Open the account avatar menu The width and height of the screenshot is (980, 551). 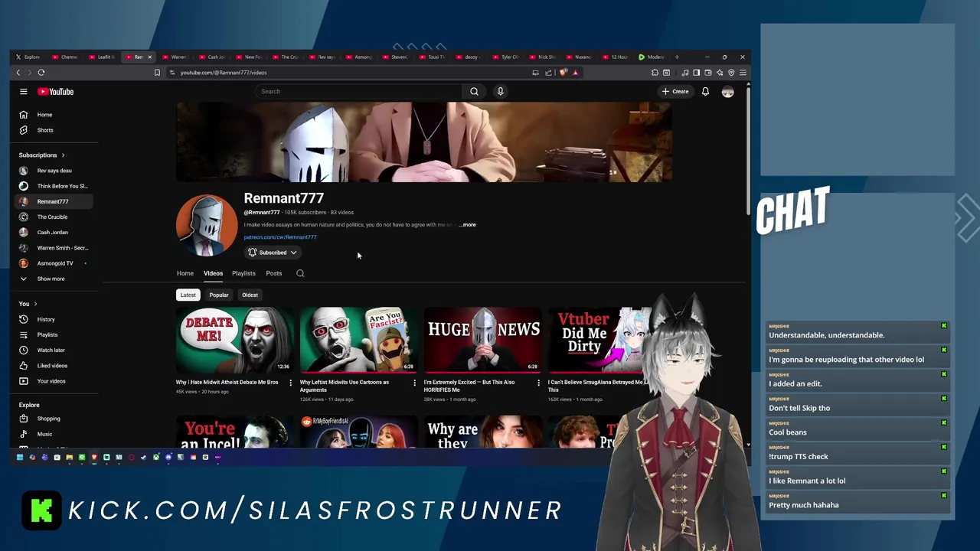(727, 91)
